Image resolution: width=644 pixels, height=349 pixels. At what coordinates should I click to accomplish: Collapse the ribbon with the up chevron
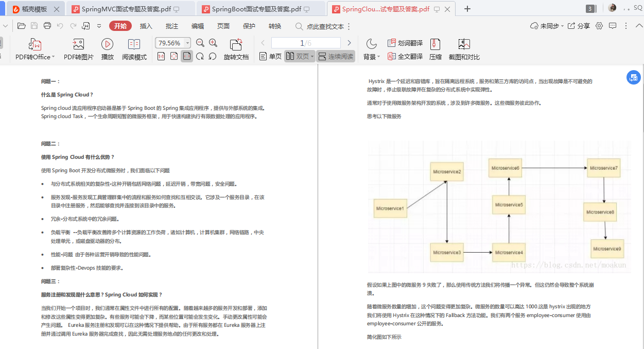[x=638, y=26]
